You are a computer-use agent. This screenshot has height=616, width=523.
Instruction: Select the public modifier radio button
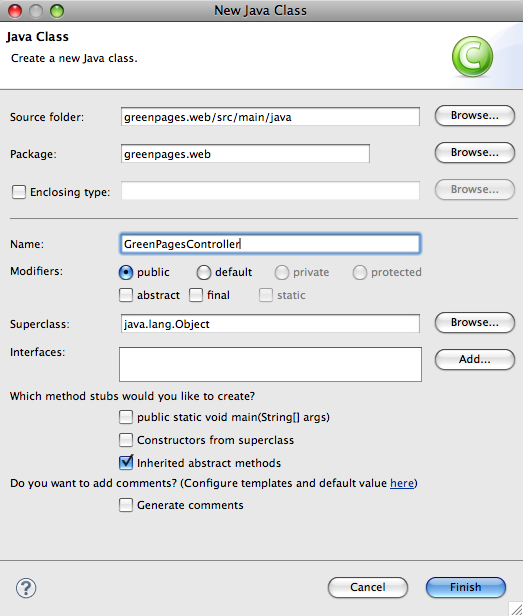126,272
